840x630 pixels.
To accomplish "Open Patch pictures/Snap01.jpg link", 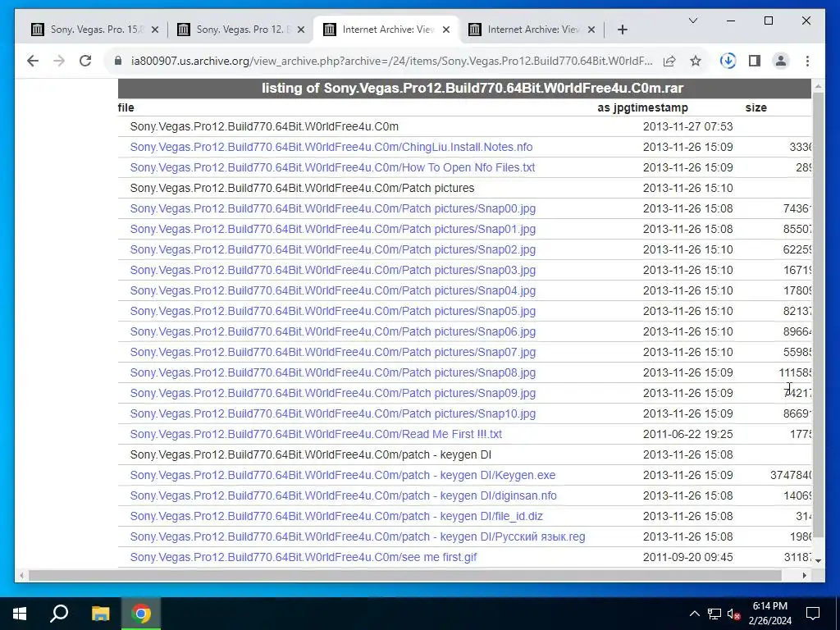I will (333, 230).
